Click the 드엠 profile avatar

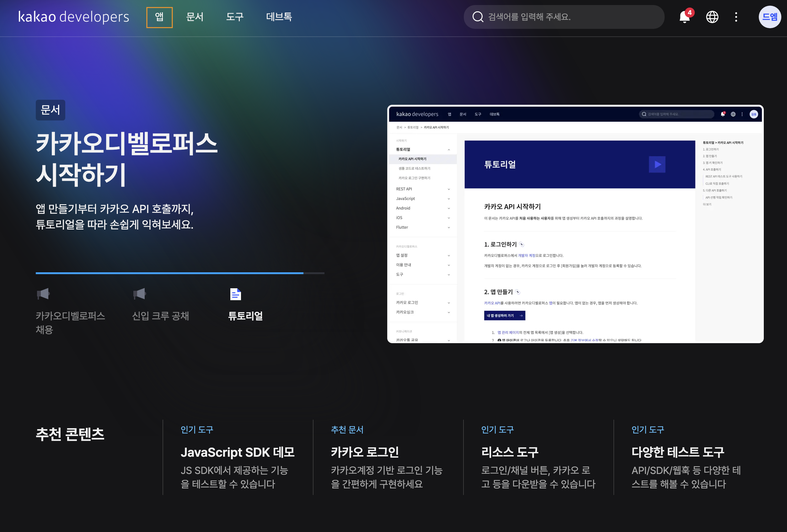click(x=769, y=17)
